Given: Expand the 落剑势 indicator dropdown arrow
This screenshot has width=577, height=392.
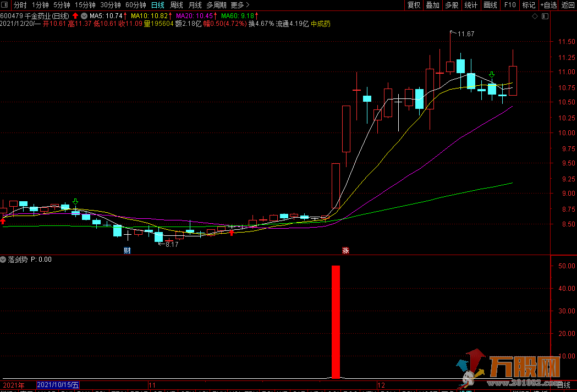Looking at the screenshot, I should (x=4, y=260).
